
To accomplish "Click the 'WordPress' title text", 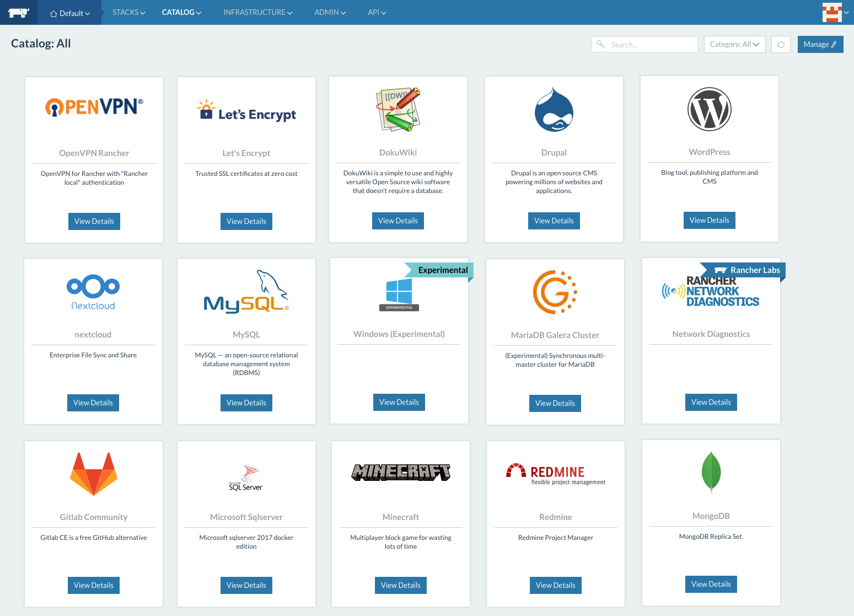I will [710, 152].
